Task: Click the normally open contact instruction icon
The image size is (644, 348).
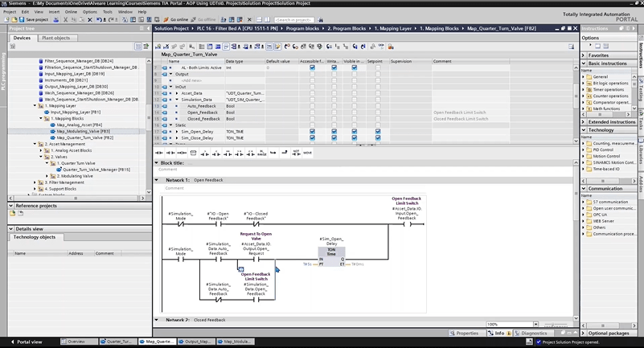Action: click(158, 152)
